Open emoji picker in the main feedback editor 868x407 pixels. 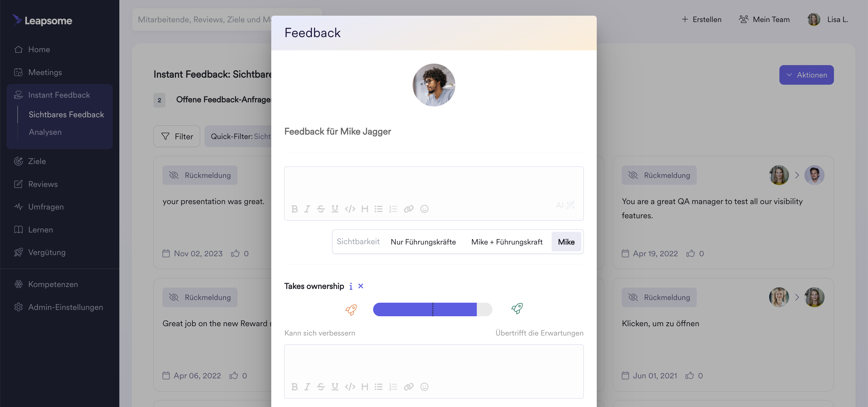424,209
